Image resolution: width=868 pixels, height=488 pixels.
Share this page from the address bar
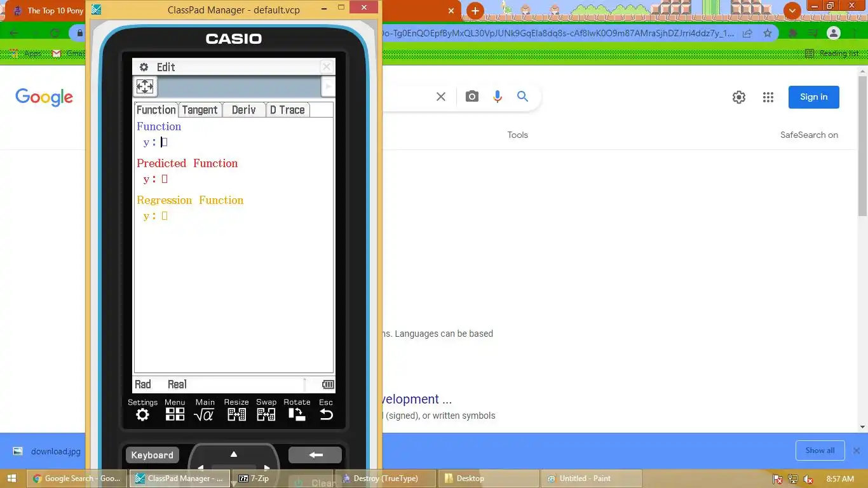coord(748,33)
